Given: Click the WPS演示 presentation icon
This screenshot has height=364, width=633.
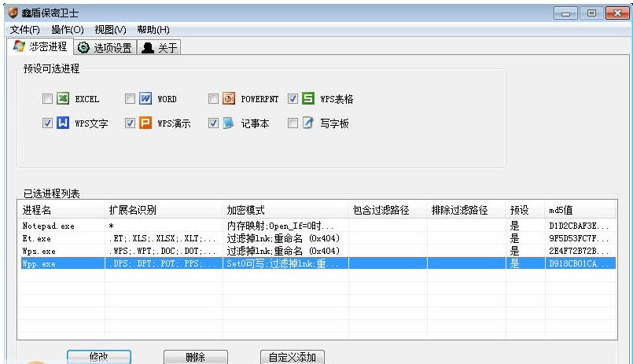Looking at the screenshot, I should point(145,123).
